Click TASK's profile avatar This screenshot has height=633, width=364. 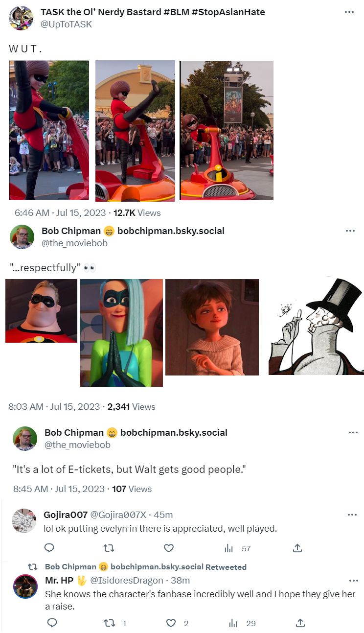coord(22,18)
